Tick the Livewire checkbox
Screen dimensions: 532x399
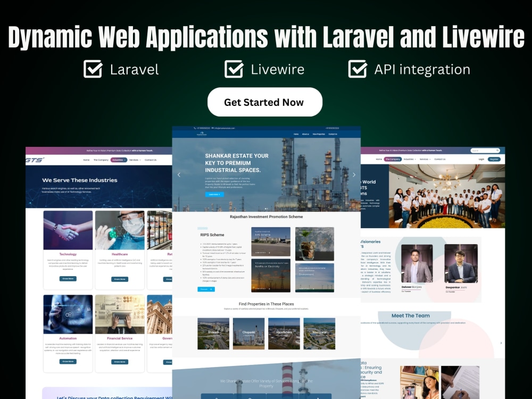[234, 69]
